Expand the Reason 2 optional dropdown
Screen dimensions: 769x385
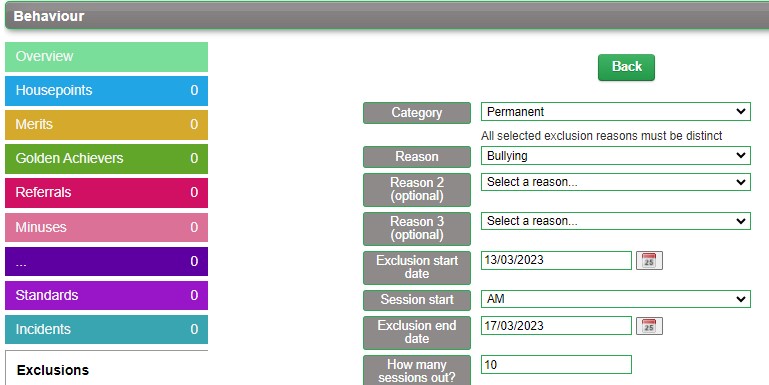coord(615,182)
